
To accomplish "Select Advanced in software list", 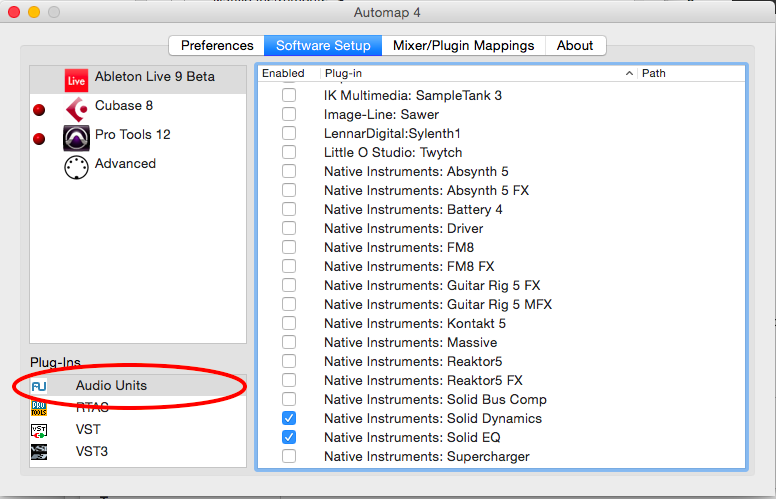I will [x=138, y=167].
